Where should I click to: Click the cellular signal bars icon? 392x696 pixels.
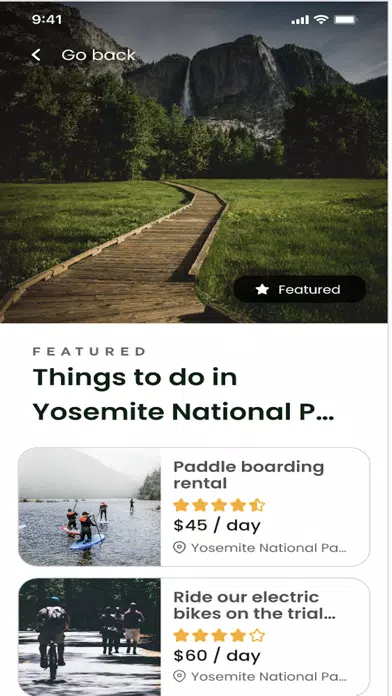coord(300,20)
